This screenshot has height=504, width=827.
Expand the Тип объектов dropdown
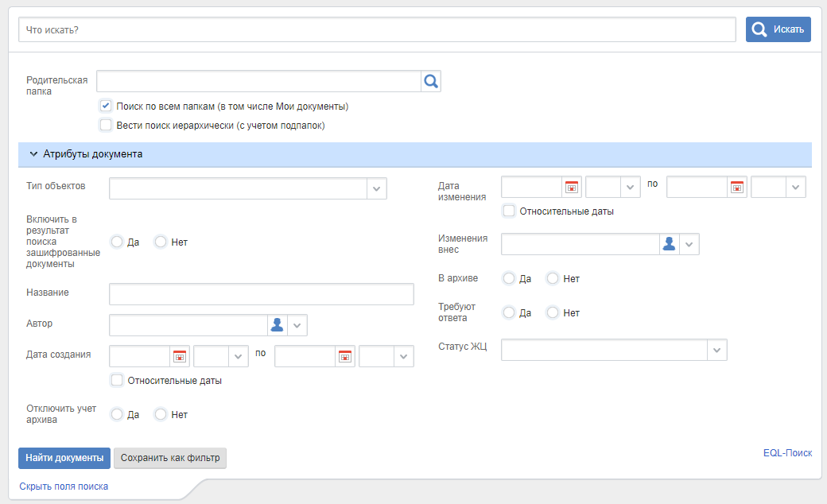[376, 188]
